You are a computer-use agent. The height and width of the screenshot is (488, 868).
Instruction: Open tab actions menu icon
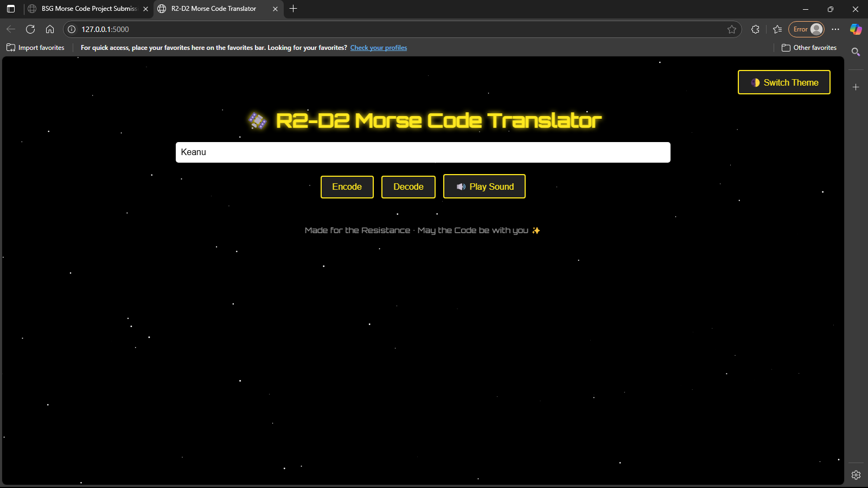point(11,9)
